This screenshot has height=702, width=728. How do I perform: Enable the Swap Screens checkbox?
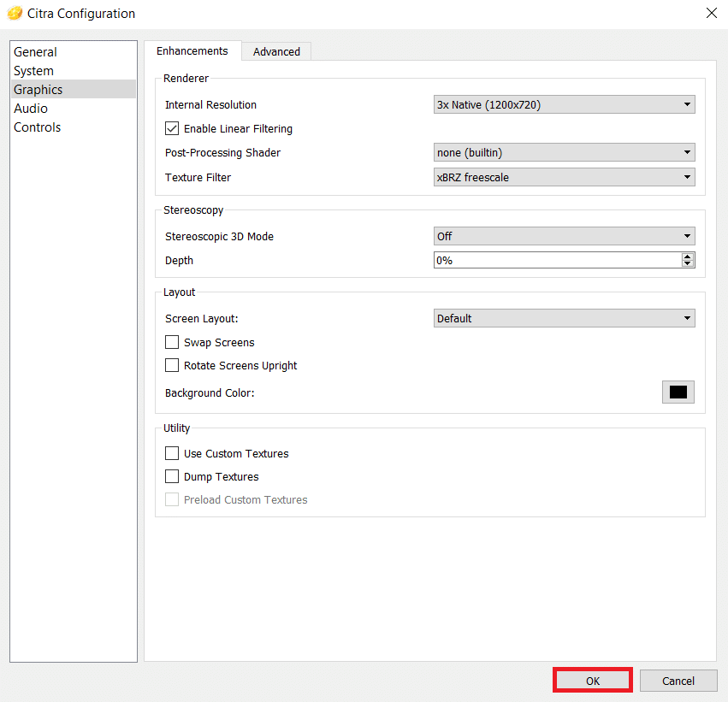pyautogui.click(x=172, y=343)
